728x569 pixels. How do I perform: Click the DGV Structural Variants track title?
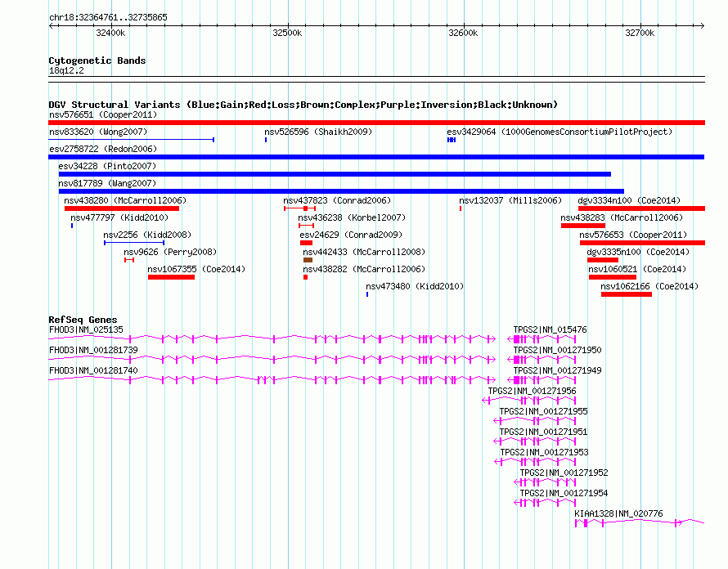click(x=303, y=105)
